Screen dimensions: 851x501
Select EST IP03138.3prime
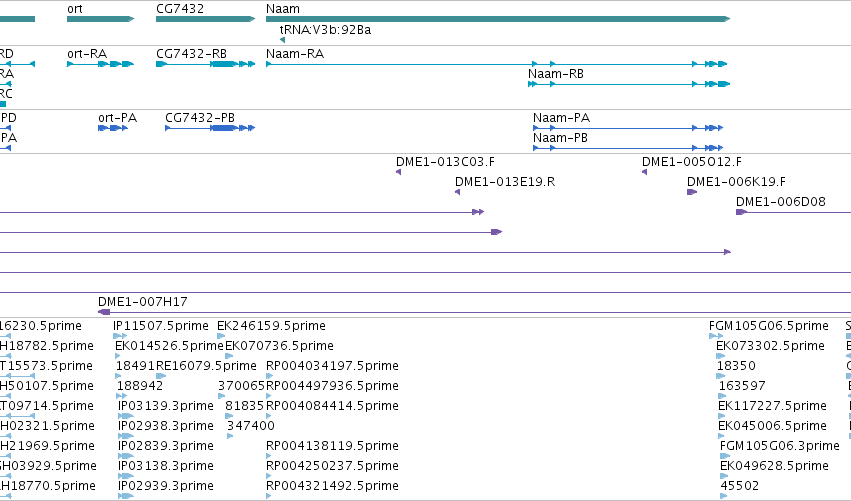point(166,466)
